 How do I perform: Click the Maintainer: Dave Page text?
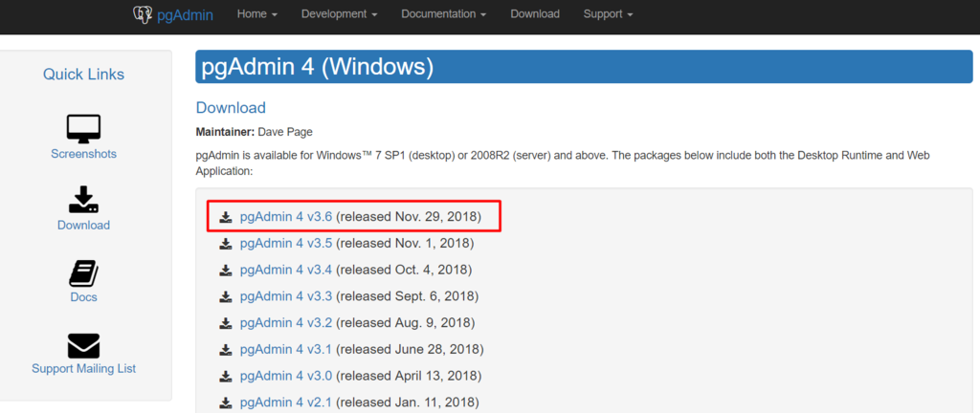[x=254, y=132]
